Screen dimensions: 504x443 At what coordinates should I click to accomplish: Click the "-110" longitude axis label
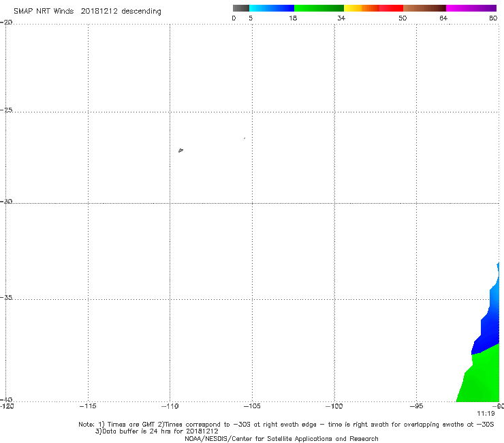(x=170, y=406)
